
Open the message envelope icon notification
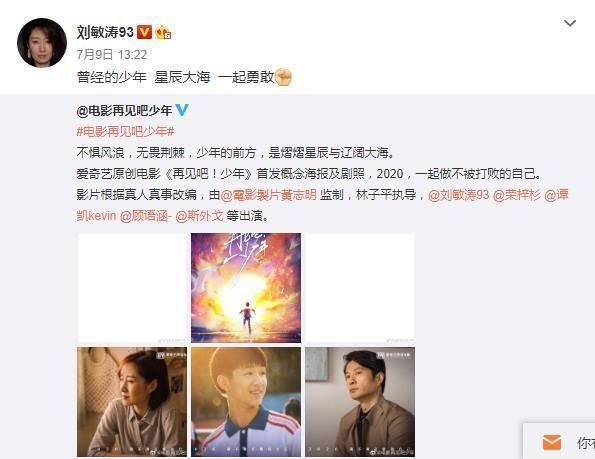pos(552,442)
